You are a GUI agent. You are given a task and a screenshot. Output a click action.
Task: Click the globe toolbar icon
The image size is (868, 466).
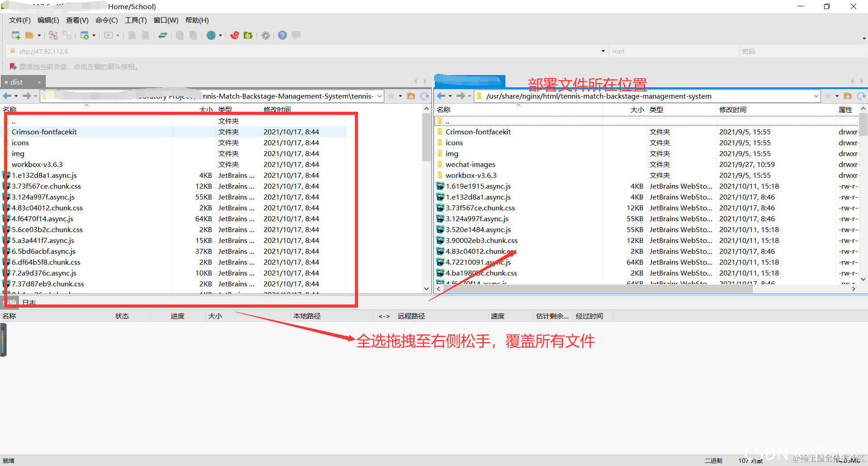(x=211, y=35)
